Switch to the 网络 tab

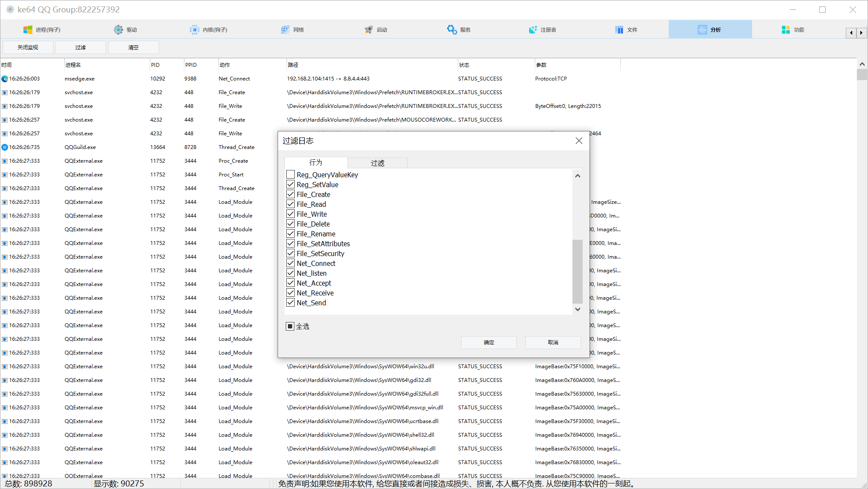tap(292, 30)
